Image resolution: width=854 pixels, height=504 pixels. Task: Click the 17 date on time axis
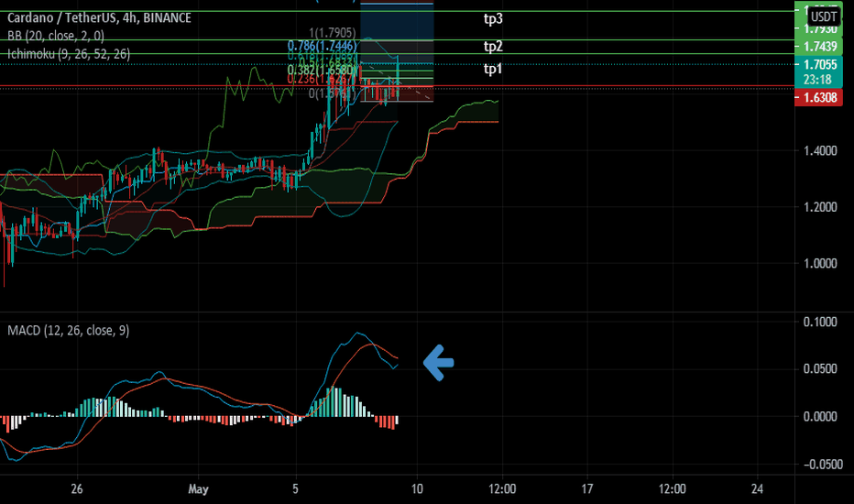[587, 488]
